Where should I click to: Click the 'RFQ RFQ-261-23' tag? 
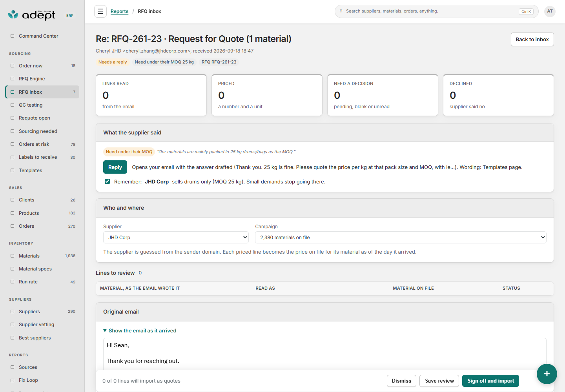click(x=219, y=62)
